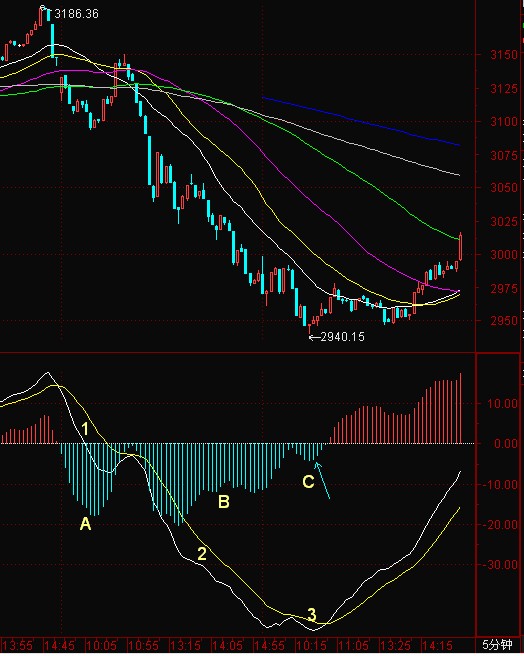Select annotation letter C near arrow
524x656 pixels.
(308, 482)
